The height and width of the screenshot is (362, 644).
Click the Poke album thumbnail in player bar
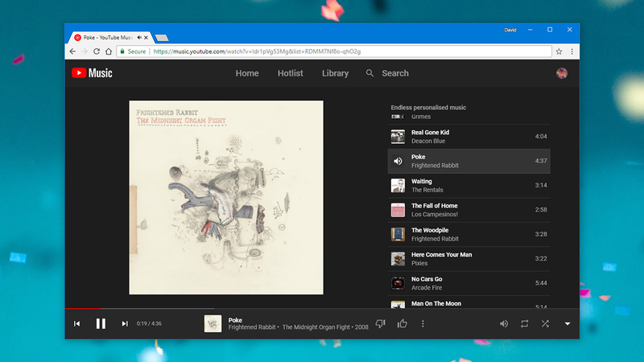pos(213,323)
